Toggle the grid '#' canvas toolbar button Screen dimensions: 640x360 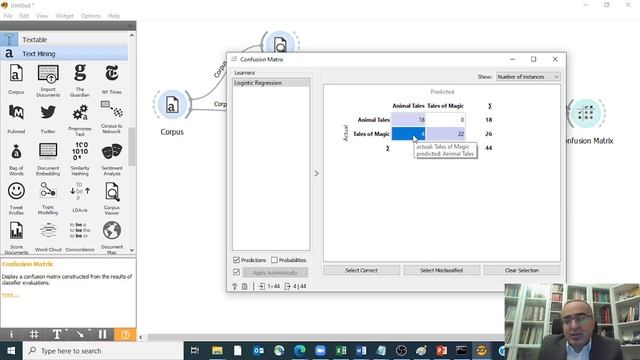click(x=34, y=335)
